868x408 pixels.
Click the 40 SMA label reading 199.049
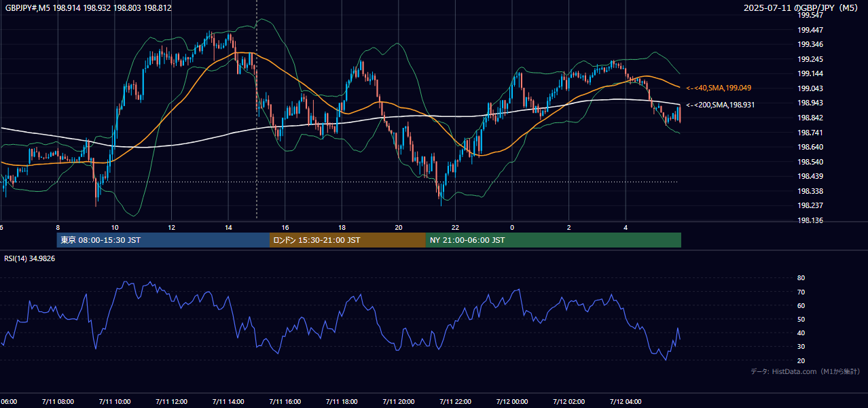[719, 88]
